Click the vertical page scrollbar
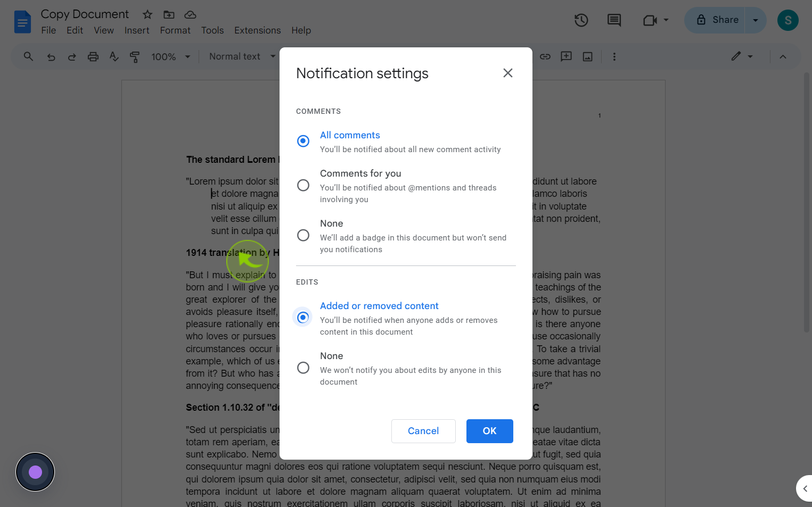812x507 pixels. pos(807,202)
